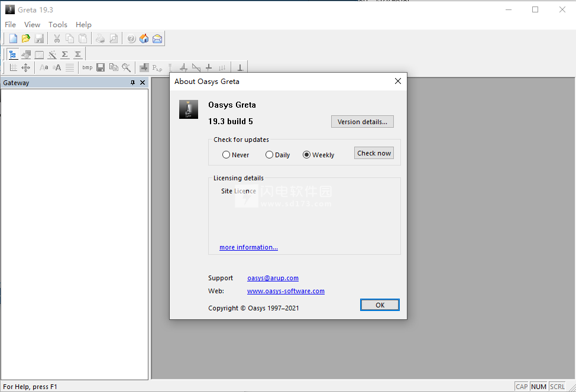Click the 'bmp' export icon
Image resolution: width=576 pixels, height=392 pixels.
point(88,67)
